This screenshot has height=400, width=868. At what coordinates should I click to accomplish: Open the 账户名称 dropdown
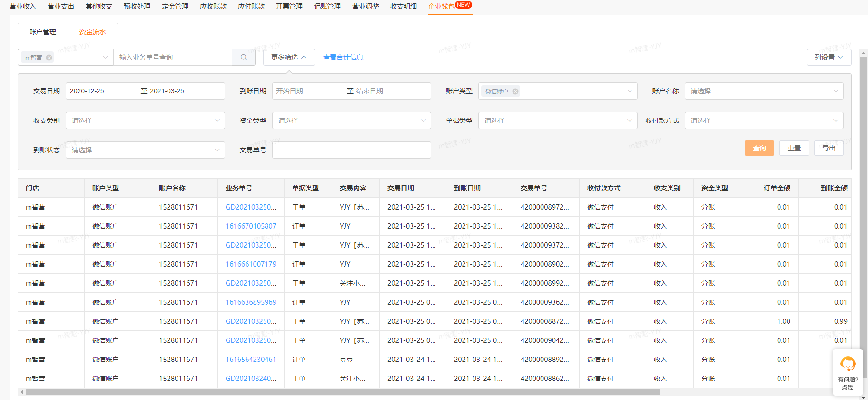(764, 91)
